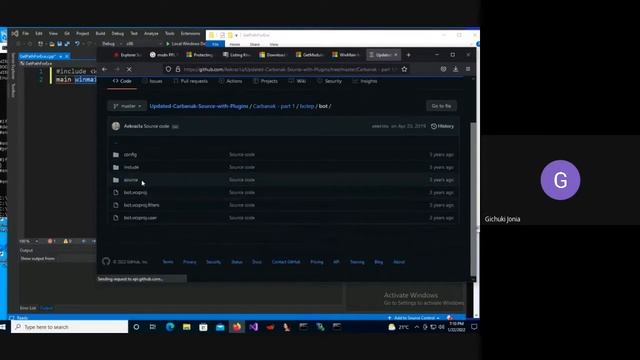Click the Undo icon in Visual Studio toolbar

point(77,44)
